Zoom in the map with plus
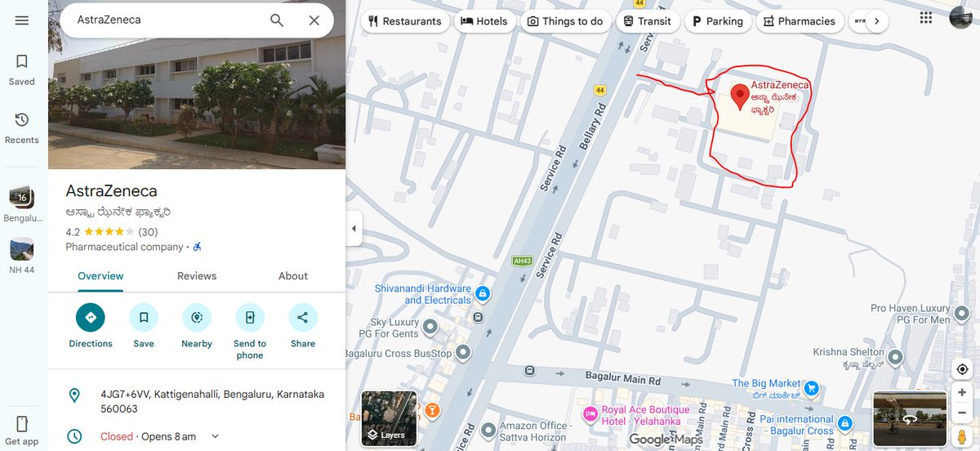The height and width of the screenshot is (451, 980). (x=962, y=393)
